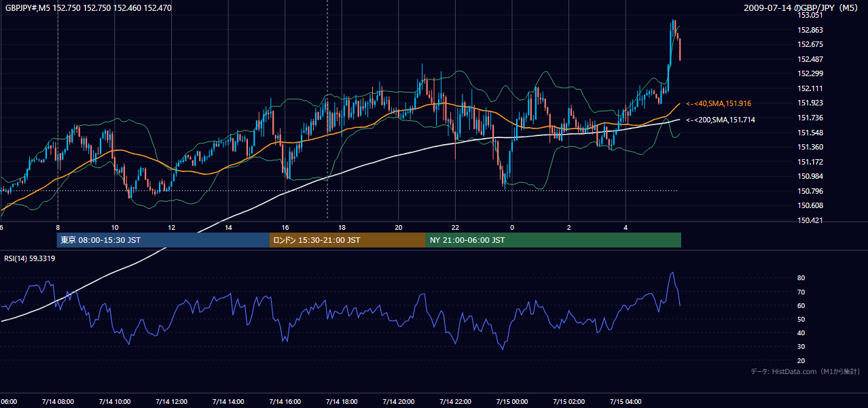Click hour tick 16 below price chart
Image resolution: width=868 pixels, height=408 pixels.
pyautogui.click(x=285, y=228)
